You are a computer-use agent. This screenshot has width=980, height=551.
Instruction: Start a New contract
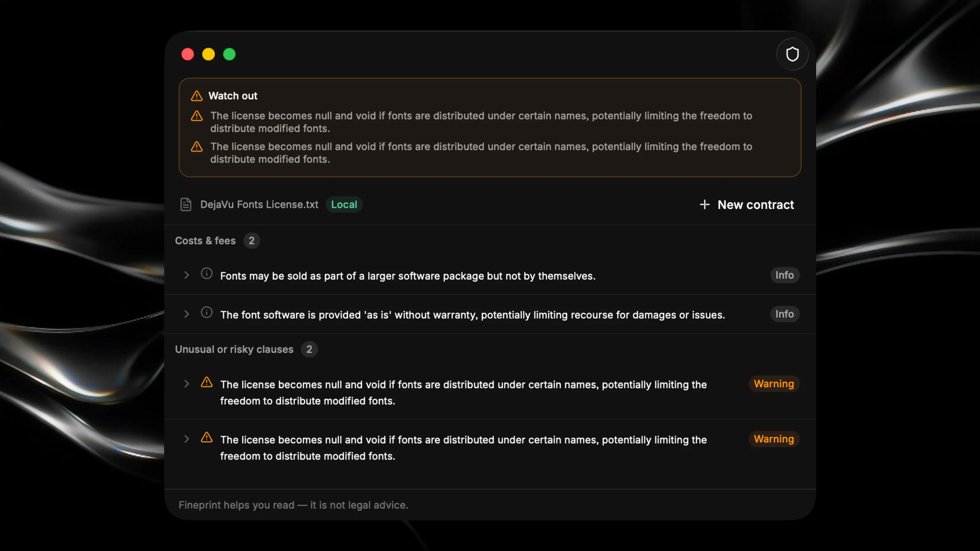click(x=746, y=204)
